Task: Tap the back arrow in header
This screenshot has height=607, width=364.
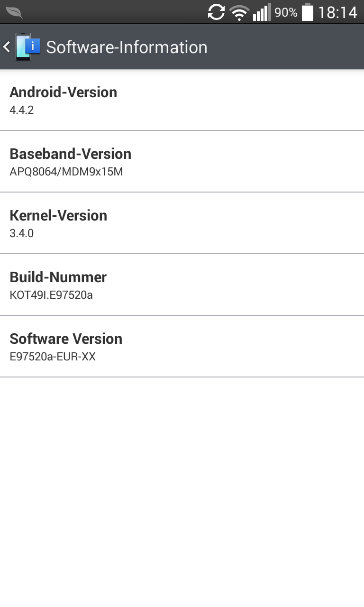Action: [x=7, y=47]
